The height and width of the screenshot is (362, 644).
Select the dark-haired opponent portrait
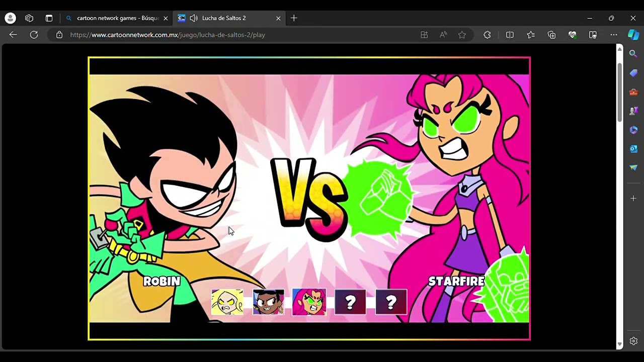[x=268, y=302]
